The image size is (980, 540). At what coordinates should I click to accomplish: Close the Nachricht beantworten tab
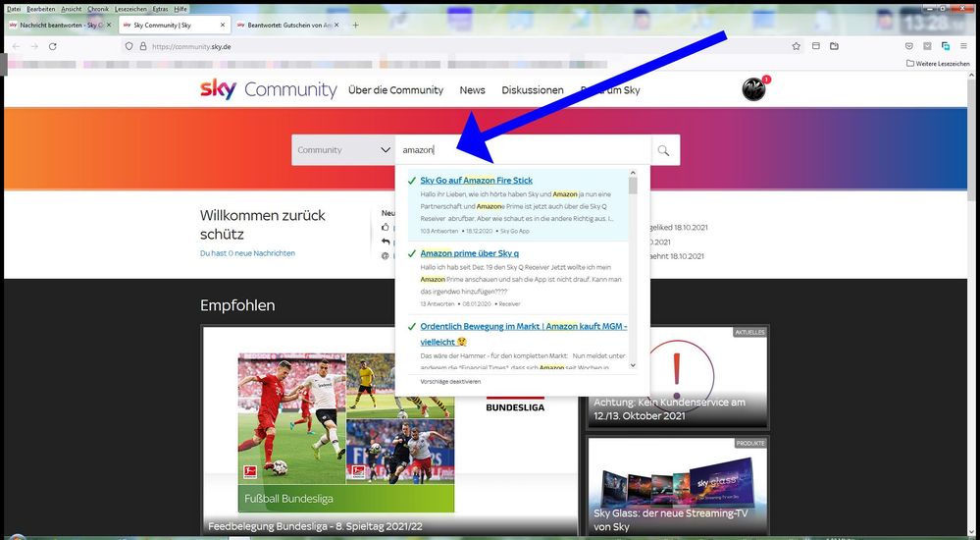(x=109, y=25)
